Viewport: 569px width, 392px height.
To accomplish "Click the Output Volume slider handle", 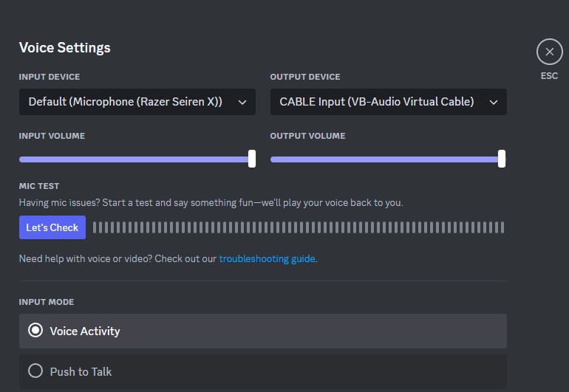I will coord(502,159).
